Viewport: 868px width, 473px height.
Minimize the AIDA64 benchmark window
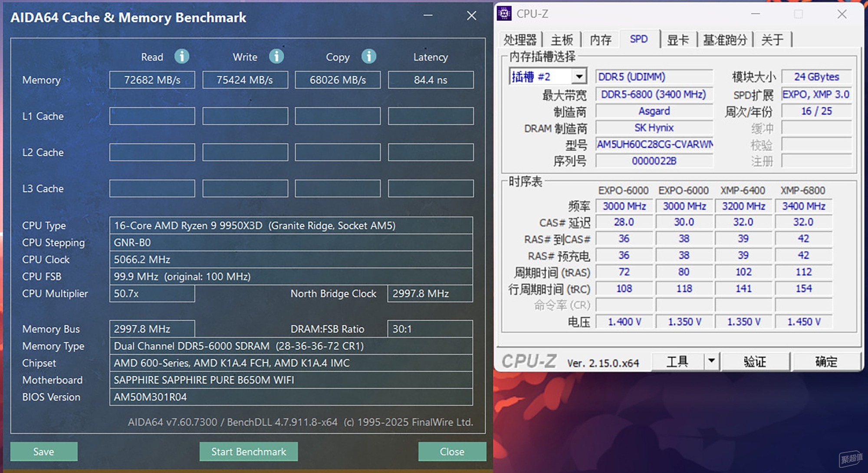[x=428, y=16]
